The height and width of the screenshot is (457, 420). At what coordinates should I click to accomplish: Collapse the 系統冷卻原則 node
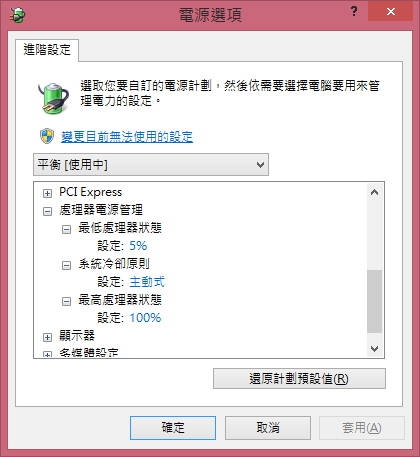point(66,265)
